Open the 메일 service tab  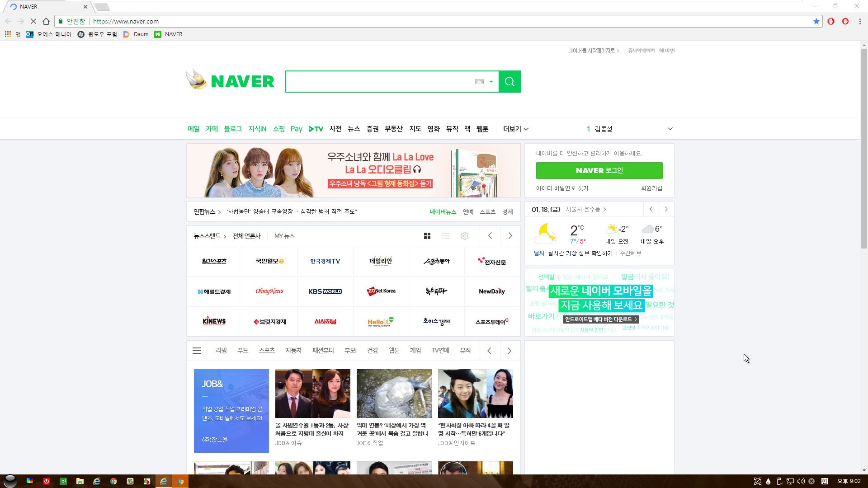click(193, 129)
